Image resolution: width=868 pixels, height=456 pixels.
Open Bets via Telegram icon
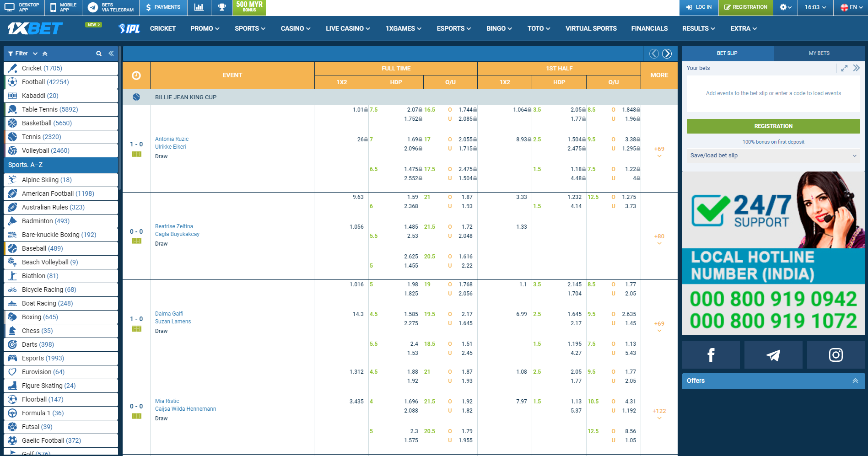(93, 7)
